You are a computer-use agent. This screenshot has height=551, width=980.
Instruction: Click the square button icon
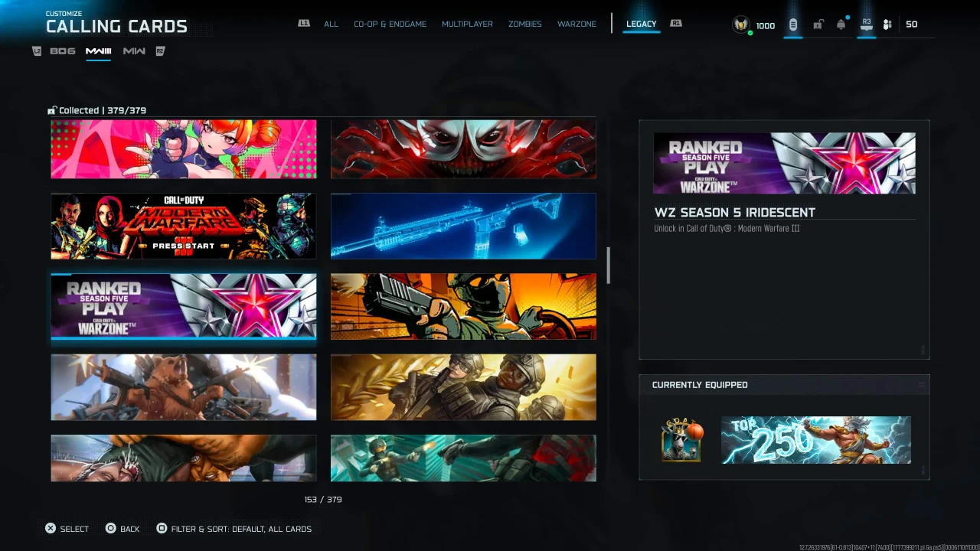[x=162, y=528]
